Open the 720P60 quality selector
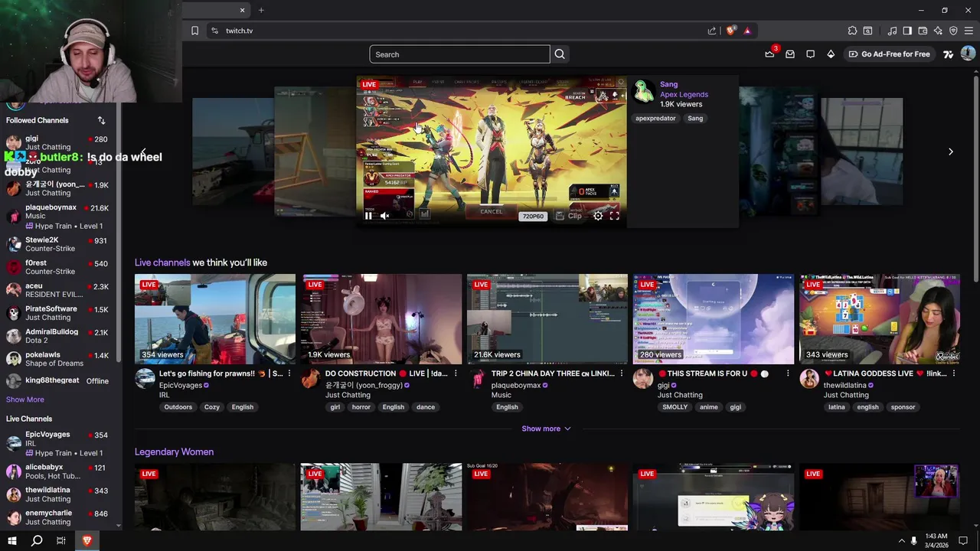 coord(533,217)
